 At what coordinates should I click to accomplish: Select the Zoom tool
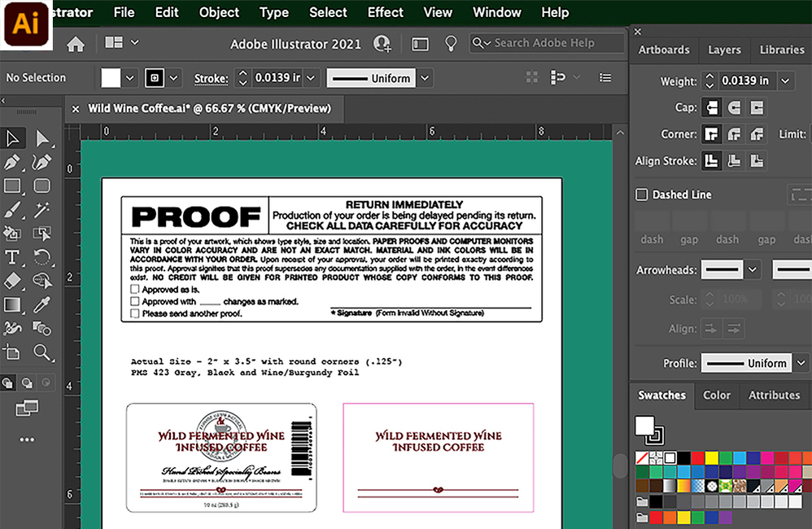pos(42,352)
